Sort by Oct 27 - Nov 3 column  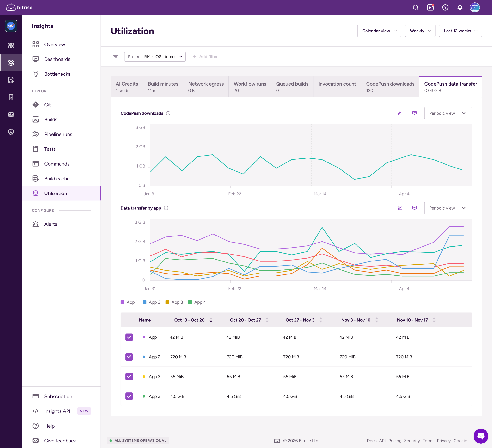click(x=321, y=320)
